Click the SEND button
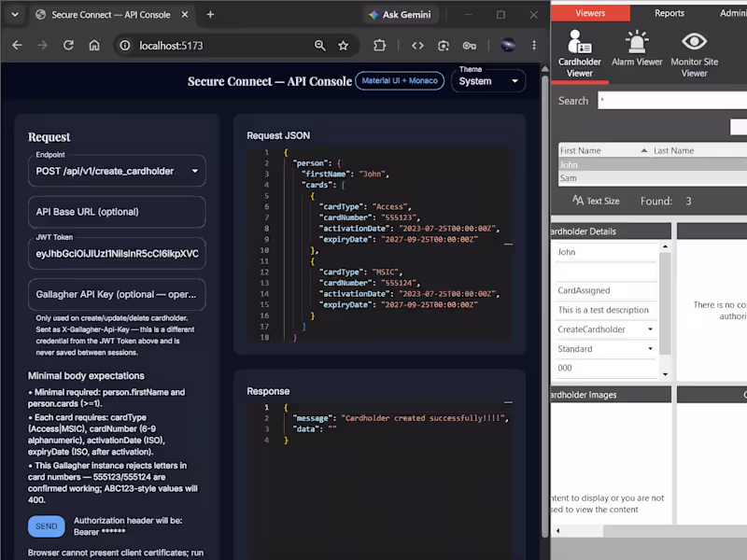The height and width of the screenshot is (560, 747). point(46,526)
